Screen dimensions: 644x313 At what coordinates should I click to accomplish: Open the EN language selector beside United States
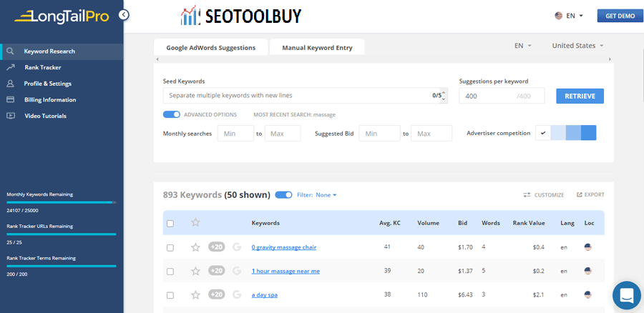pos(523,46)
